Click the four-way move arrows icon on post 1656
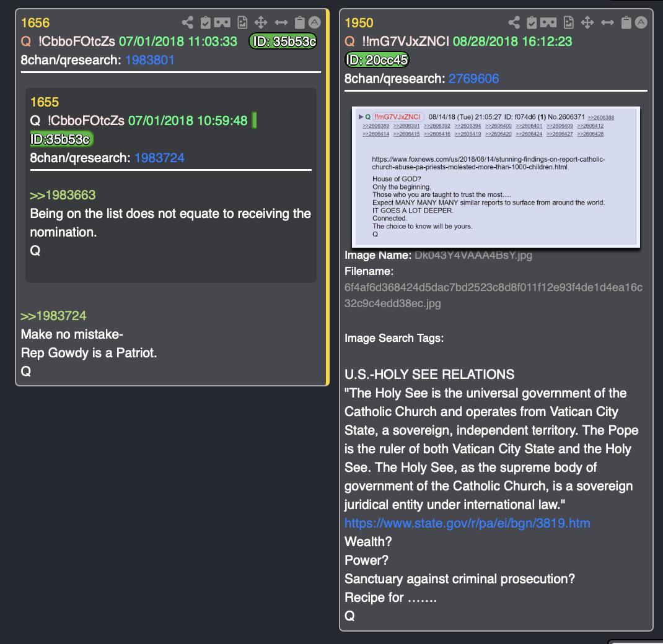This screenshot has height=644, width=663. (x=261, y=22)
